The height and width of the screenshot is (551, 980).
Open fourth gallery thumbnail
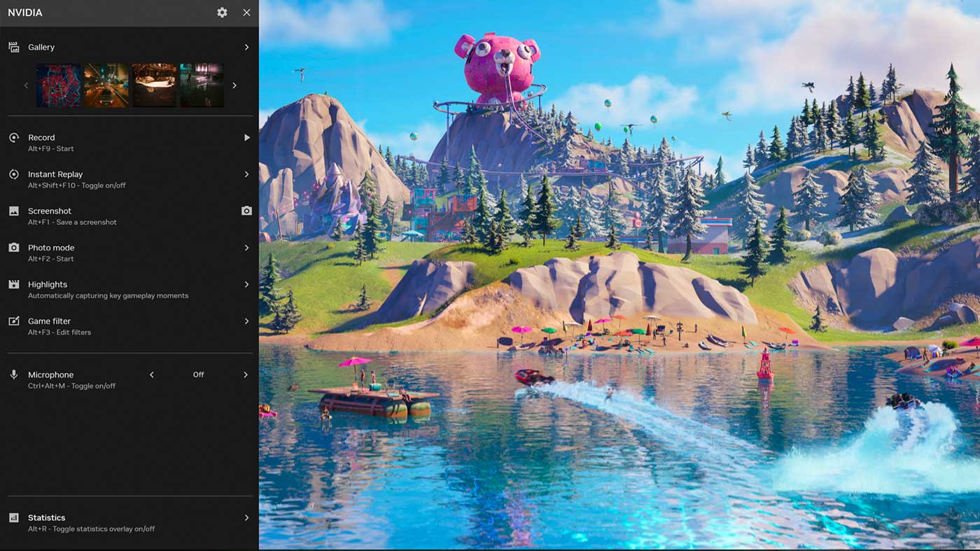[x=202, y=85]
